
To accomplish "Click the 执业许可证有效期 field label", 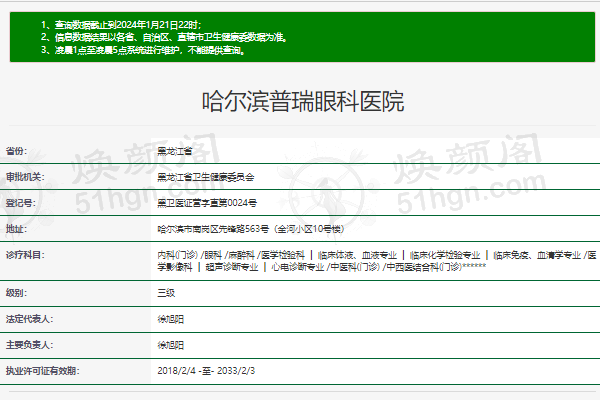I will (42, 371).
